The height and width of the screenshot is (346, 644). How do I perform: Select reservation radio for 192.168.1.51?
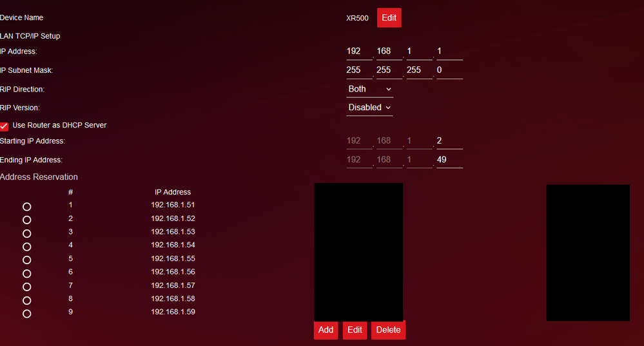pos(26,206)
